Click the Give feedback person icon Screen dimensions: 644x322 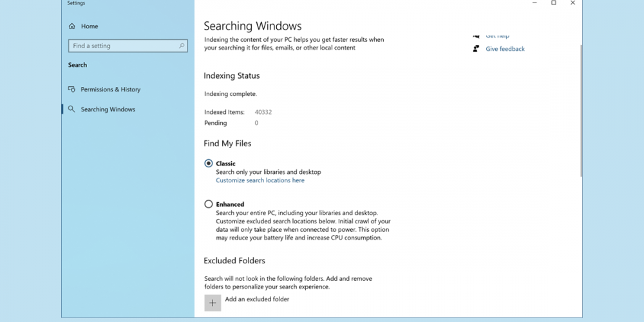476,49
